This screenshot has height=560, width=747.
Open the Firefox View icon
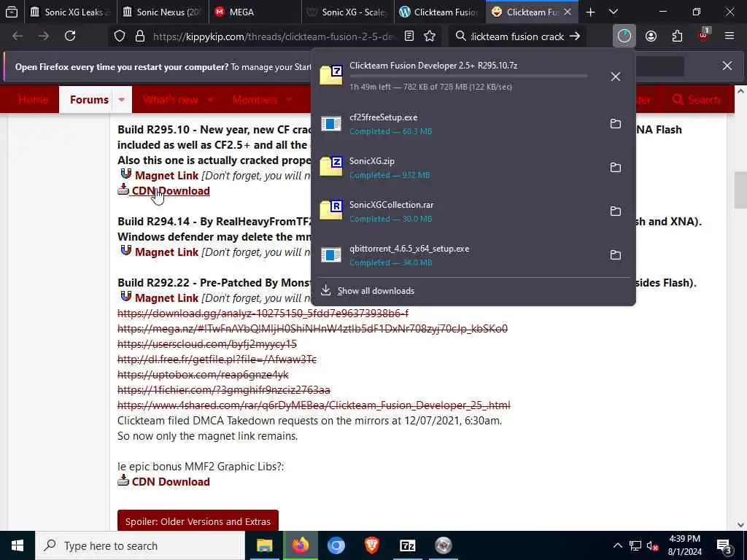coord(12,12)
